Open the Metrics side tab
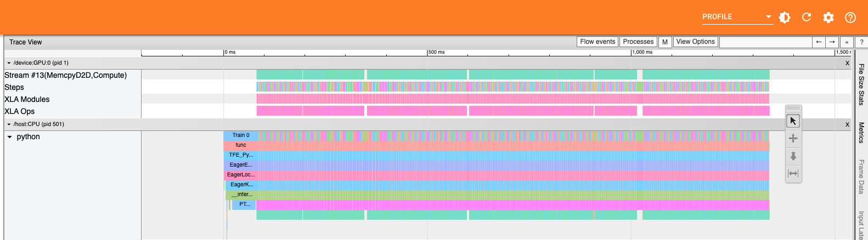This screenshot has height=240, width=868. 861,133
